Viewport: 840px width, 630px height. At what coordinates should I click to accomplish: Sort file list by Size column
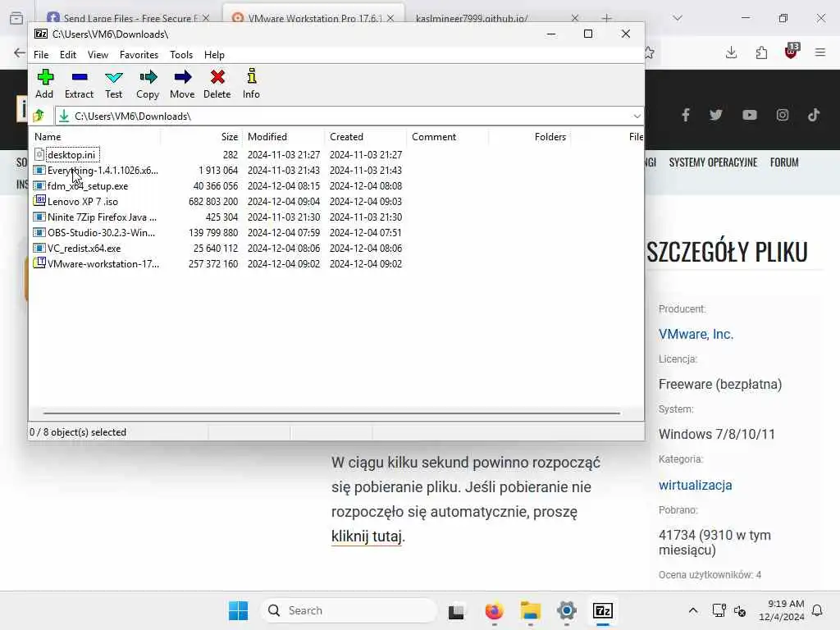(x=202, y=137)
